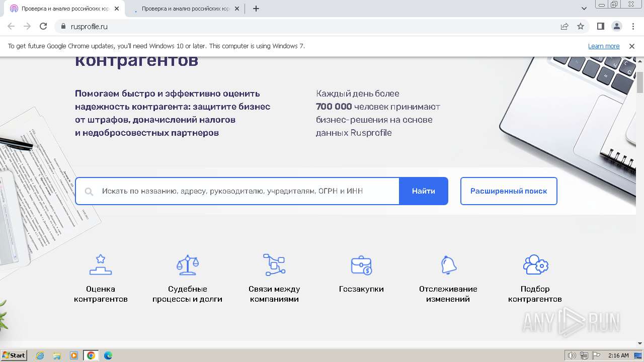Image resolution: width=644 pixels, height=362 pixels.
Task: Open the Госзакупки text link
Action: (x=361, y=289)
